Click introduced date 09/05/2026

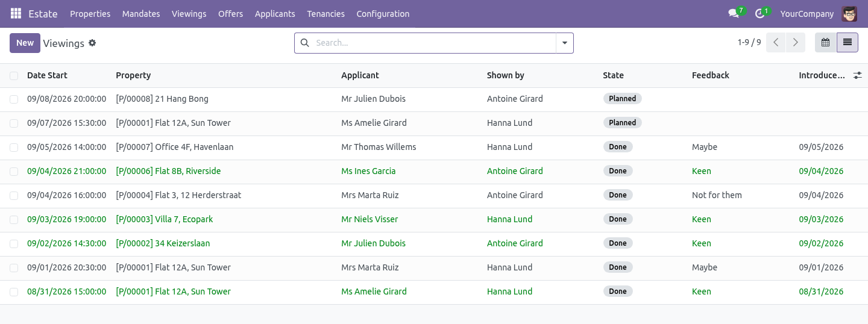[x=821, y=147]
